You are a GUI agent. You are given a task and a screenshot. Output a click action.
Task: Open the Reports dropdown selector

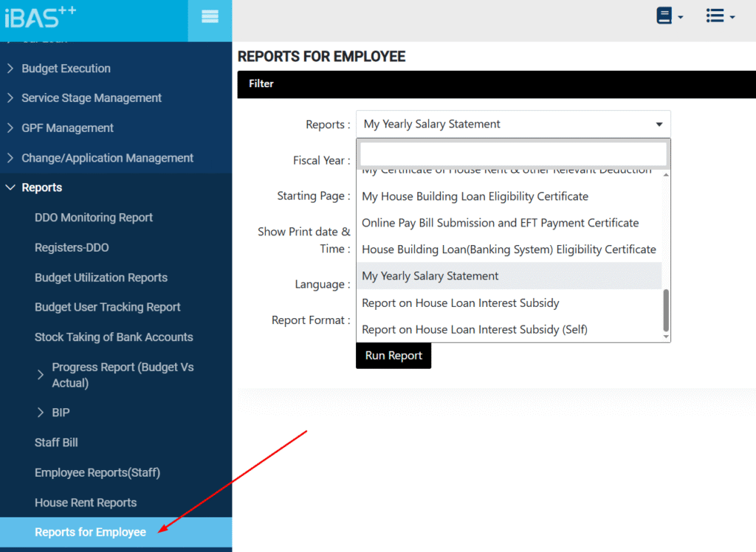[513, 125]
